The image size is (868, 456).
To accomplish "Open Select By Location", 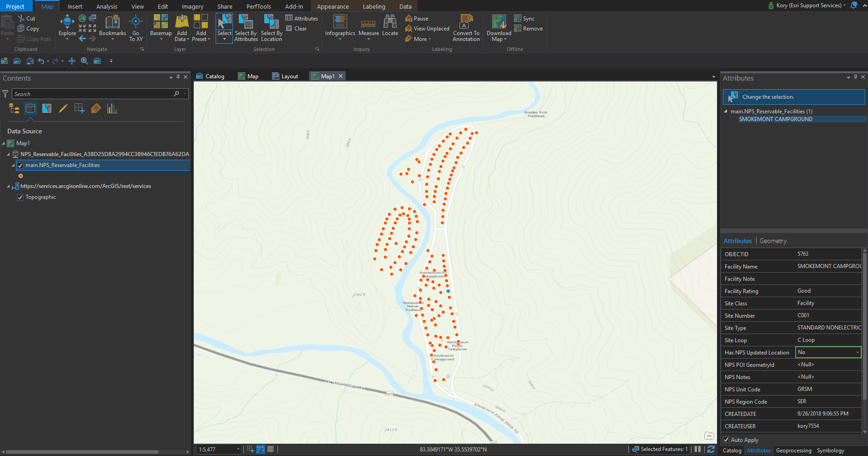I will pyautogui.click(x=272, y=28).
